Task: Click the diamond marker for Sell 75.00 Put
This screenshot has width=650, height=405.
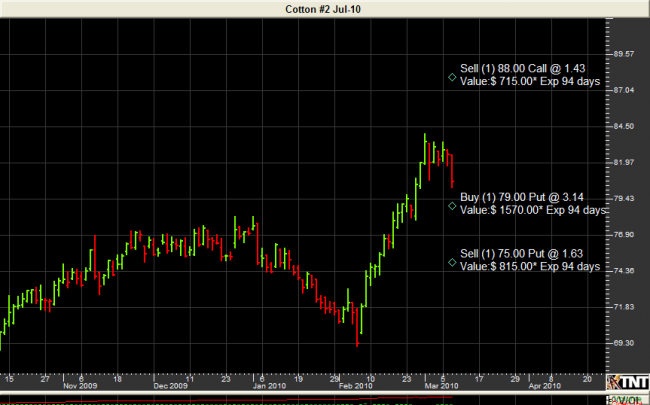Action: (x=452, y=262)
